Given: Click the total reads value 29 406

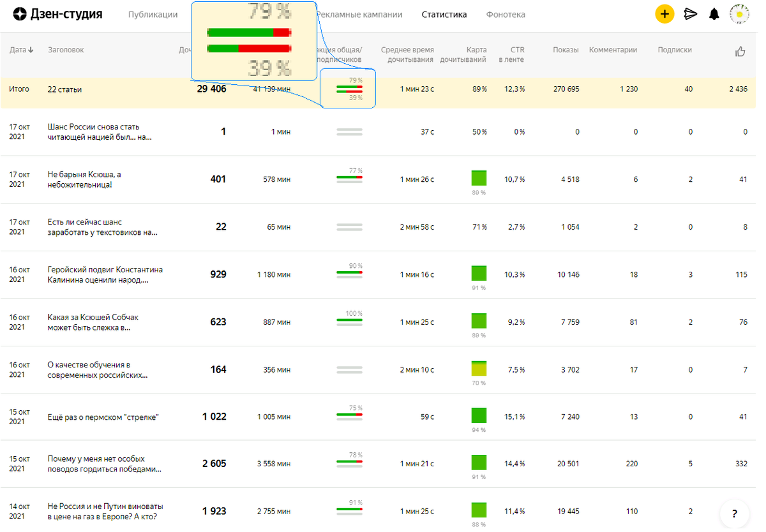Looking at the screenshot, I should tap(211, 89).
